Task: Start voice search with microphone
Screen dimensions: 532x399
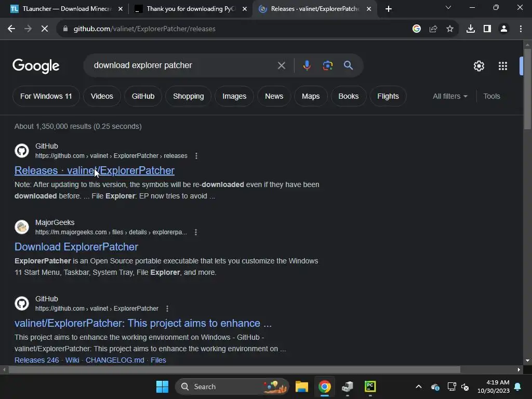Action: pyautogui.click(x=307, y=65)
